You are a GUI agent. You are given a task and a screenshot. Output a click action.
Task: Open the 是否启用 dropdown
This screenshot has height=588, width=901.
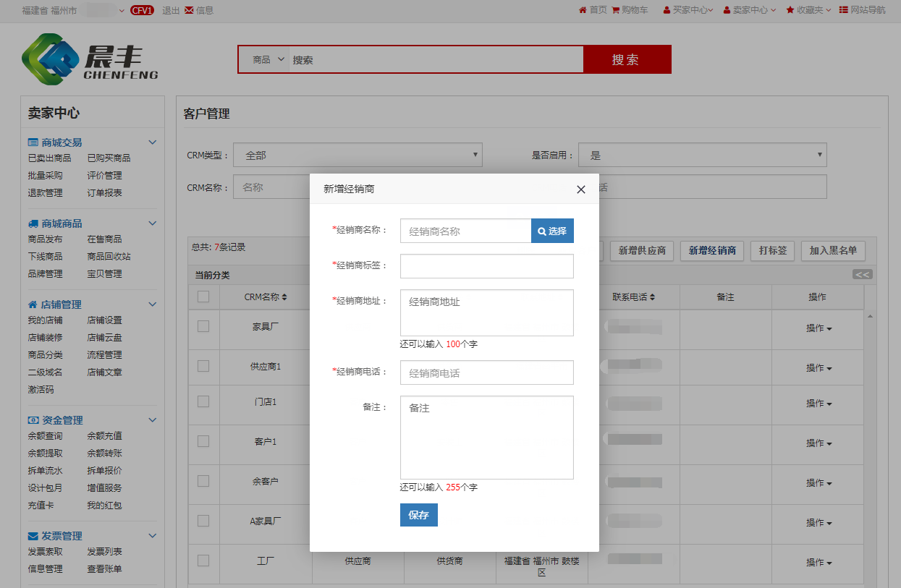(702, 155)
